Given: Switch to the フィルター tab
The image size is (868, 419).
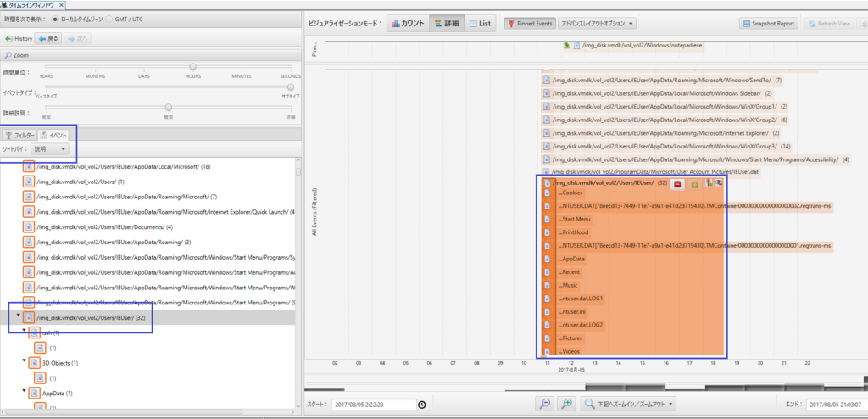Looking at the screenshot, I should (x=20, y=135).
